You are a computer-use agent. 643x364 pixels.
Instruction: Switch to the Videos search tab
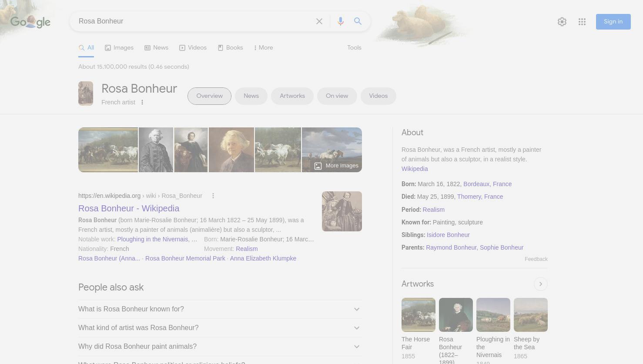193,48
